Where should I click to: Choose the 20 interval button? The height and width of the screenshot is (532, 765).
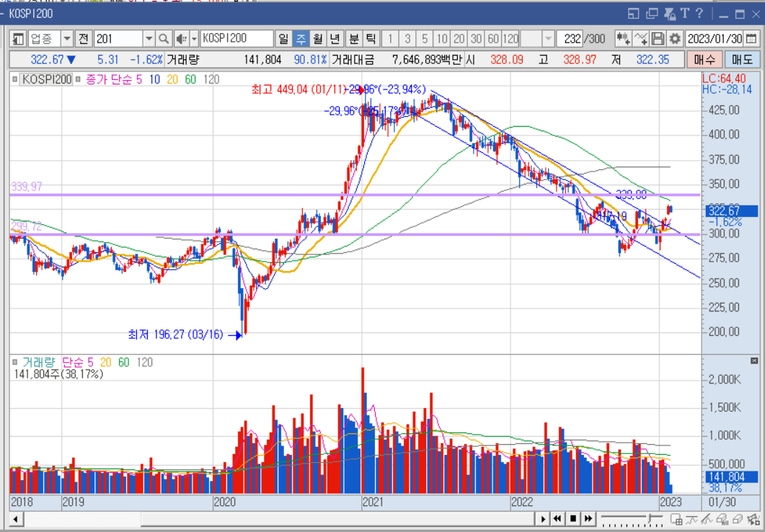tap(459, 38)
